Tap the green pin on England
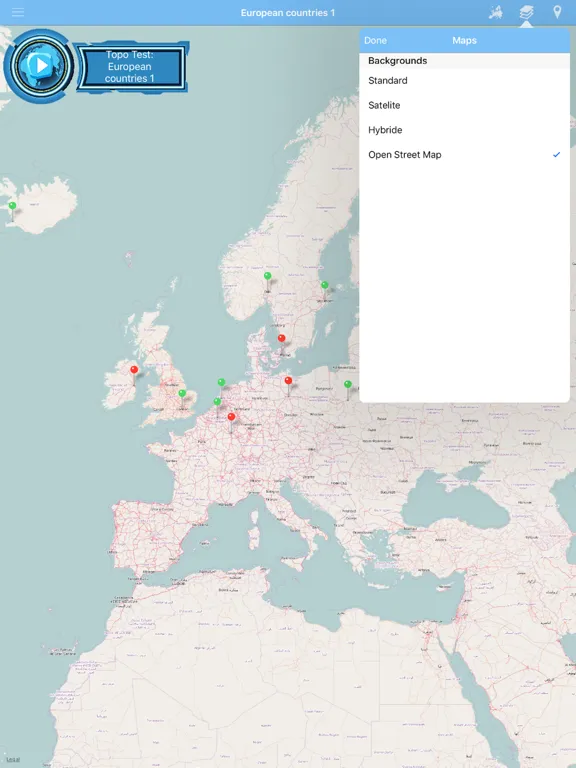Image resolution: width=576 pixels, height=768 pixels. coord(182,393)
